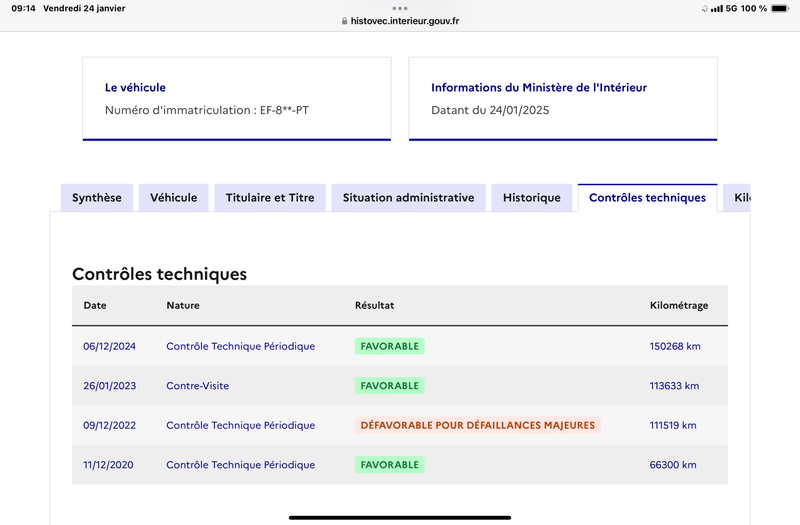This screenshot has width=800, height=525.
Task: Go to the Historique tab
Action: pos(532,197)
